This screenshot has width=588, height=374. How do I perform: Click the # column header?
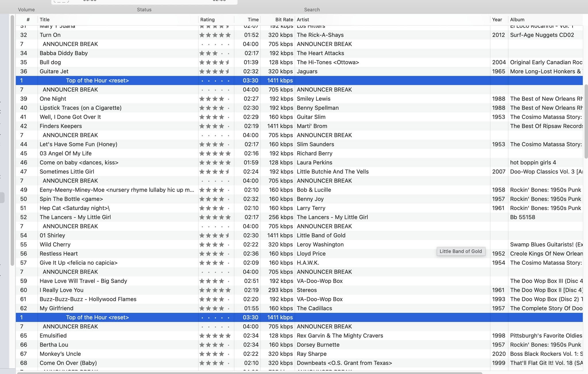(x=28, y=20)
